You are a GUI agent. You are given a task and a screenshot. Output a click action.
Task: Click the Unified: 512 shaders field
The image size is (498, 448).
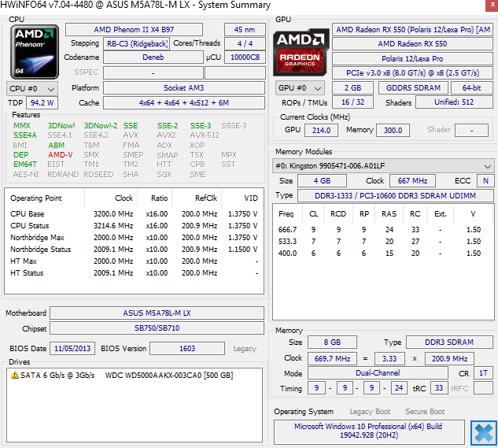(x=454, y=102)
